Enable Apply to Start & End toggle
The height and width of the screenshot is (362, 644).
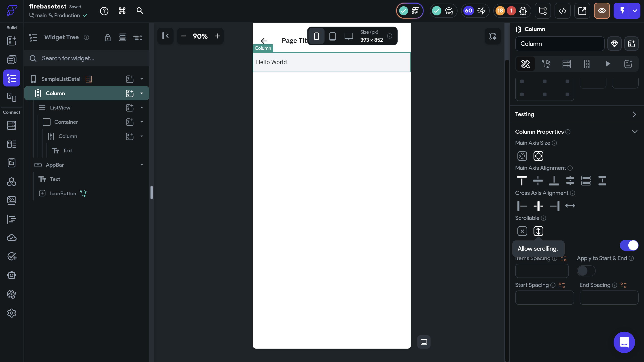[586, 271]
